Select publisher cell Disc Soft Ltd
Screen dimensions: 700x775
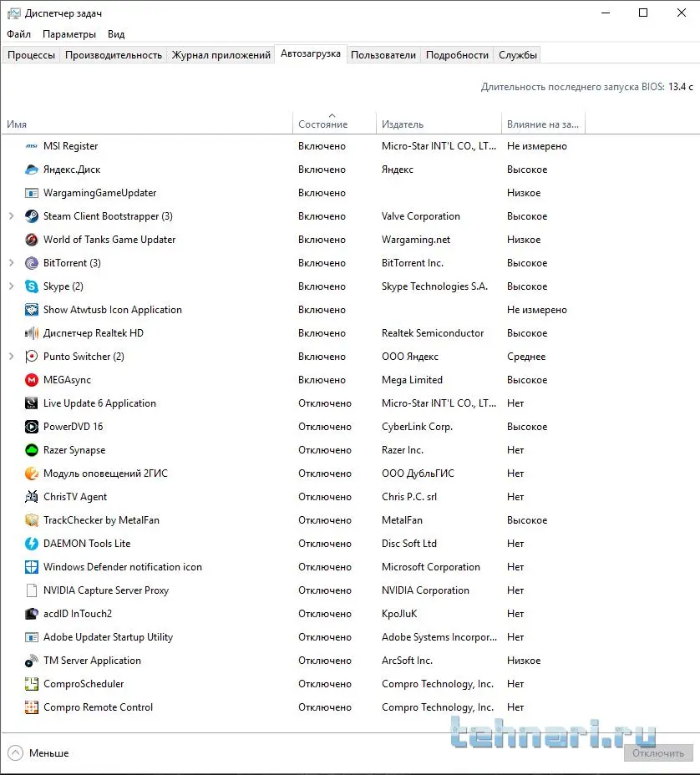pyautogui.click(x=408, y=544)
